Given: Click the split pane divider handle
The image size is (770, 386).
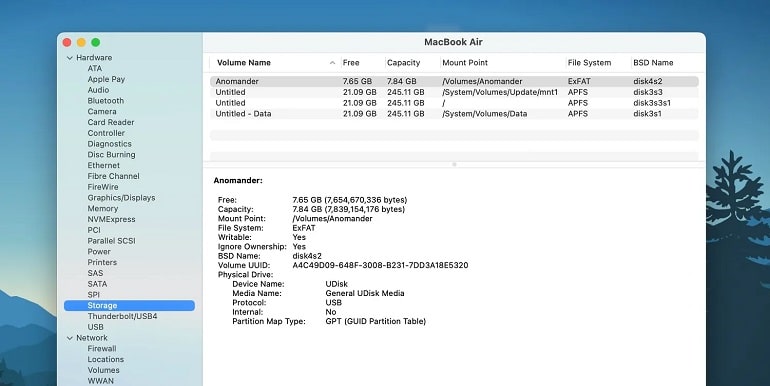Looking at the screenshot, I should [x=454, y=165].
